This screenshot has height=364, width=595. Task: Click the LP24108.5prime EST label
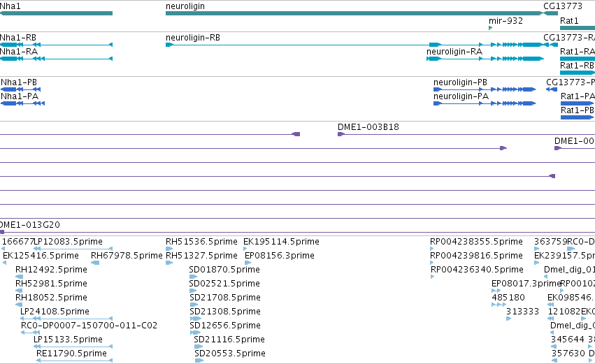pyautogui.click(x=55, y=312)
